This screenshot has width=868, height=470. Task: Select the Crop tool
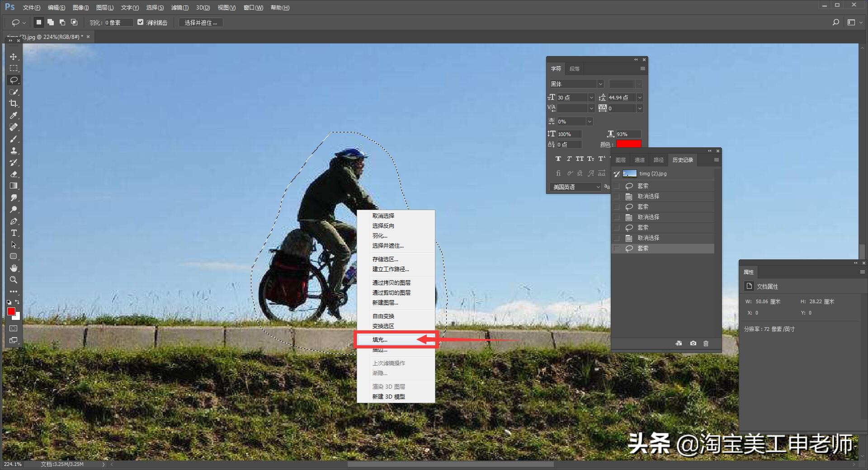(x=14, y=103)
